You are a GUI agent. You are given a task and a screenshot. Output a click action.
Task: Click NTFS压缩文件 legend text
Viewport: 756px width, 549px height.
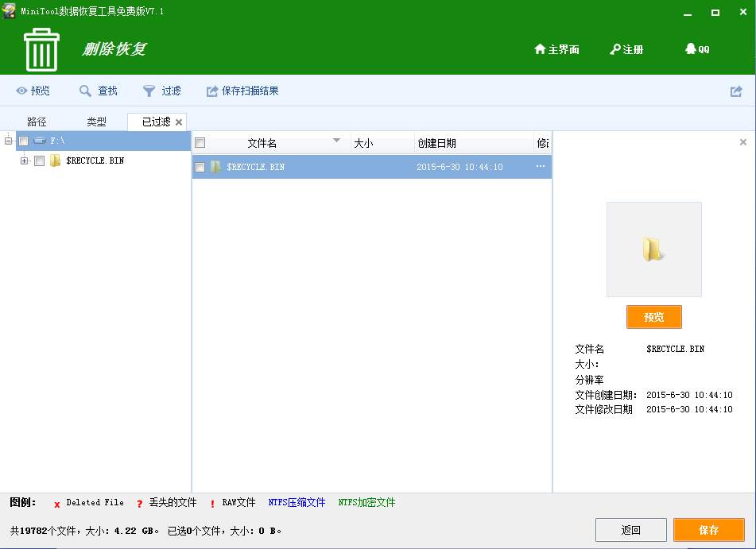pyautogui.click(x=297, y=502)
